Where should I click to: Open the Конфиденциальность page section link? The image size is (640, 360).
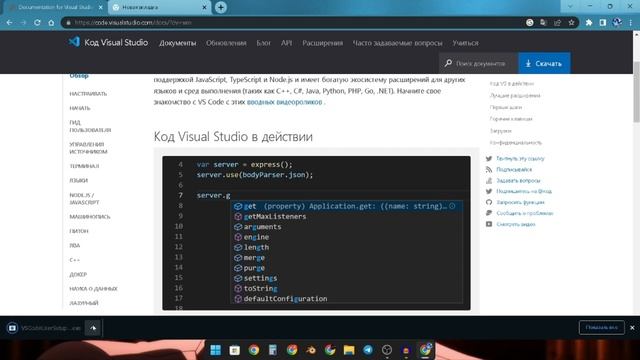tap(516, 142)
